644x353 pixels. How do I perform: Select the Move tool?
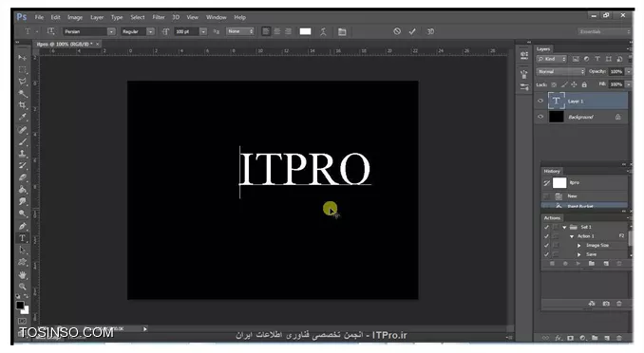point(22,58)
